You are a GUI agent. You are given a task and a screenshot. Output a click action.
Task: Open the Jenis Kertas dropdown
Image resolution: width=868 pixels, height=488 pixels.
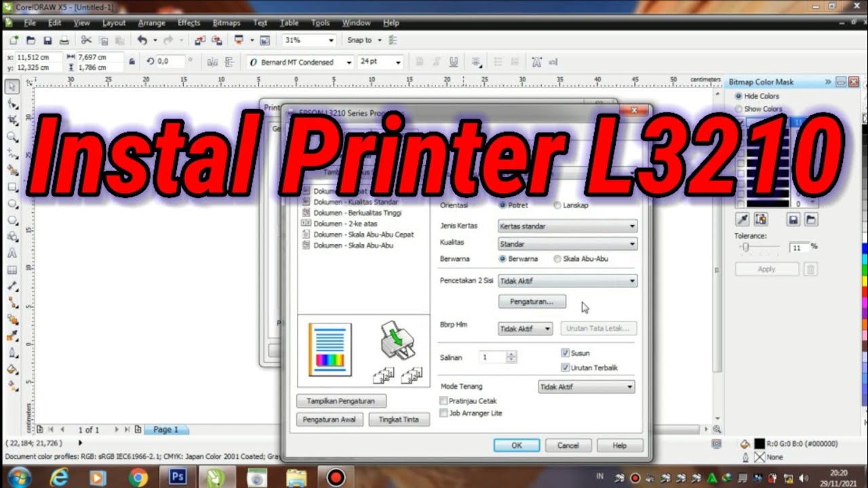click(x=568, y=226)
